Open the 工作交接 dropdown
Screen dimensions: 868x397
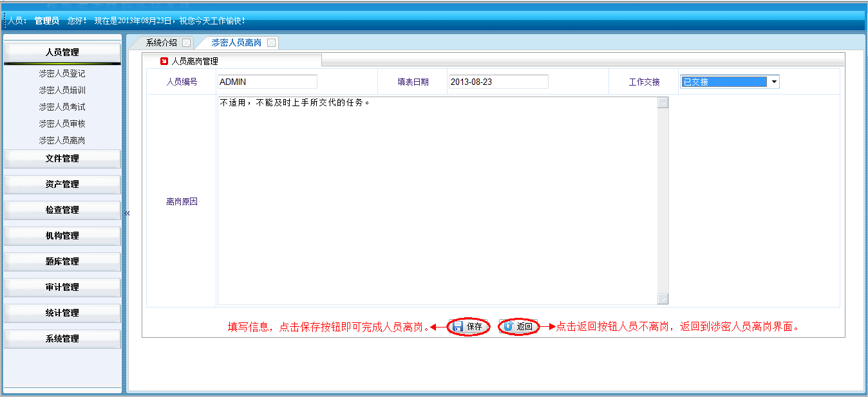pyautogui.click(x=775, y=82)
